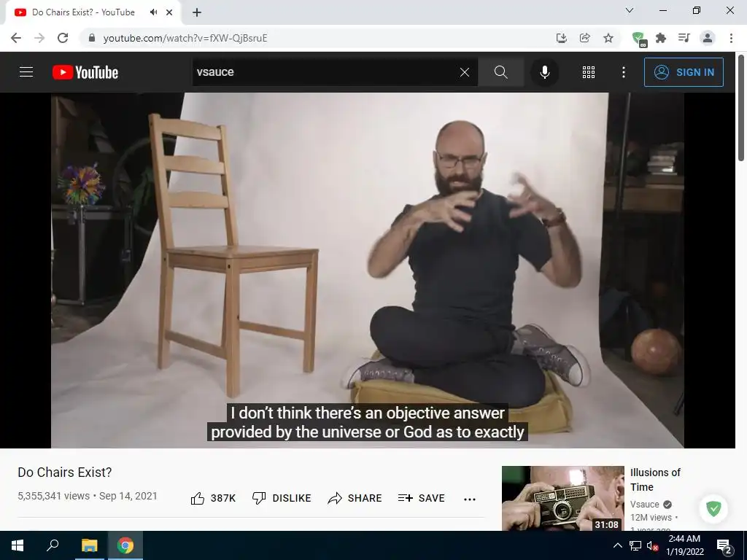Viewport: 747px width, 560px height.
Task: Open Windows taskbar search
Action: (x=53, y=545)
